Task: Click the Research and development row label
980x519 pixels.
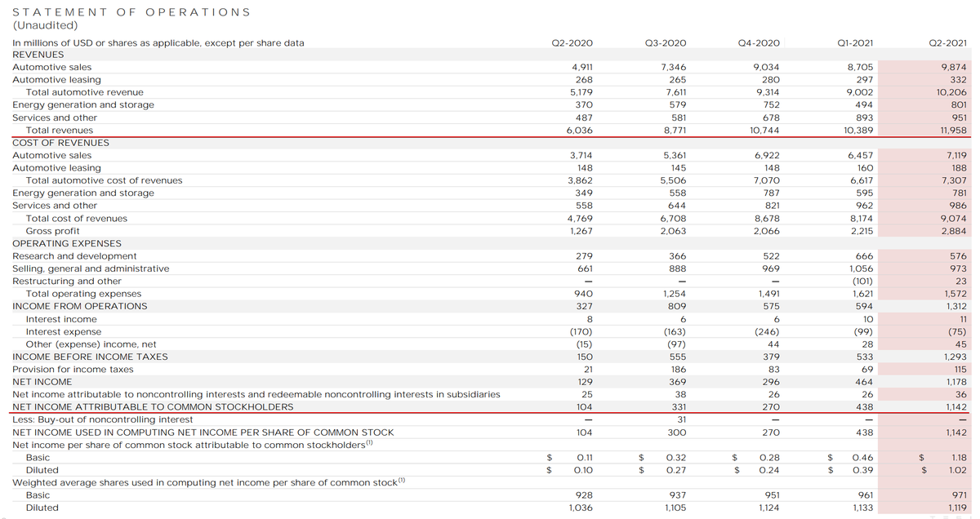Action: [74, 256]
